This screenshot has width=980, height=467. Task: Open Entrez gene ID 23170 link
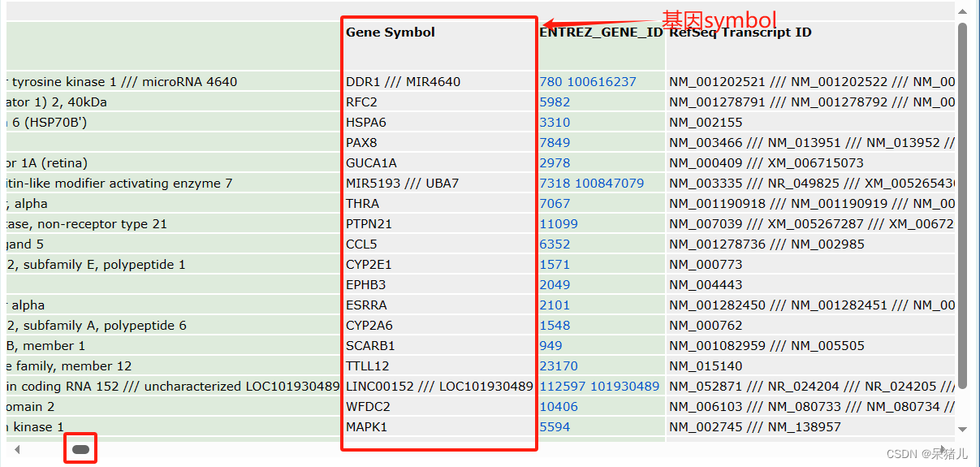(559, 366)
